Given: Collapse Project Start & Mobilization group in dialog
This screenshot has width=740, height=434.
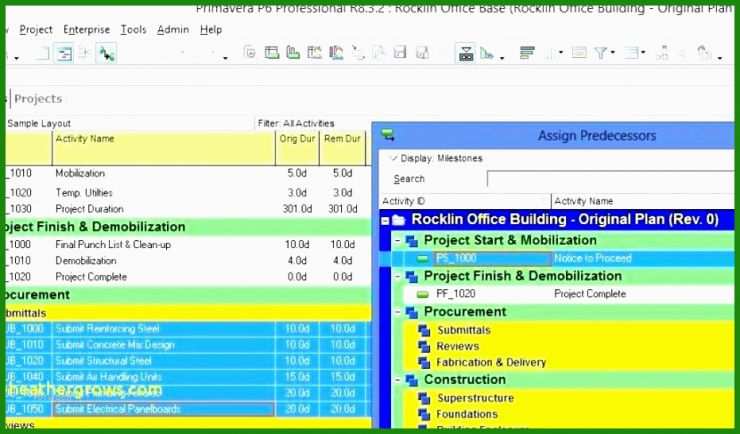Looking at the screenshot, I should [397, 241].
